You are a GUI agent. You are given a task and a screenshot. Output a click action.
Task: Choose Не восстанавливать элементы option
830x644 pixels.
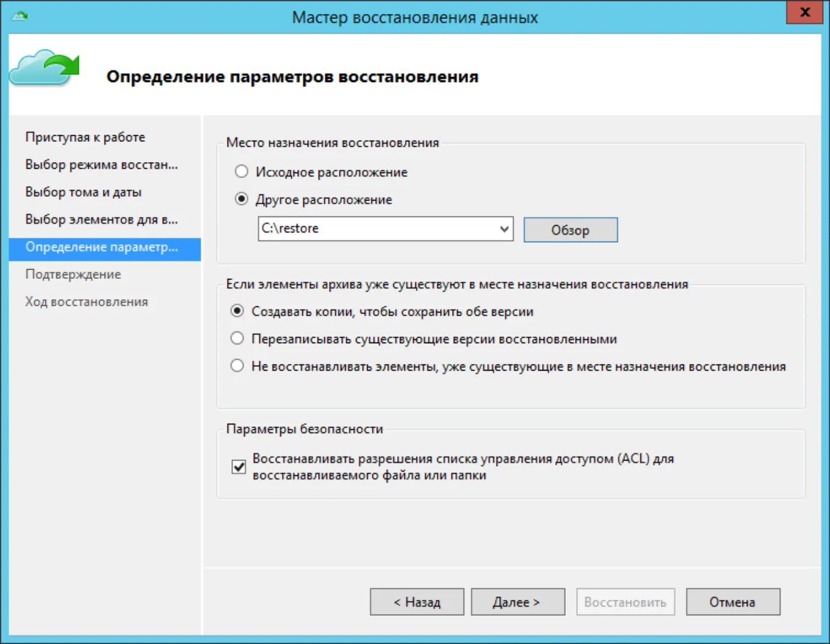click(x=237, y=366)
